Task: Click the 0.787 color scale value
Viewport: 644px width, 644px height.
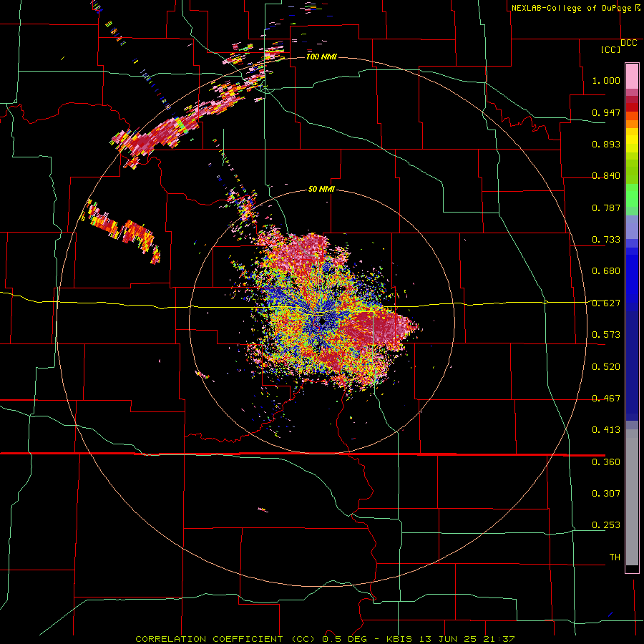Action: 606,208
